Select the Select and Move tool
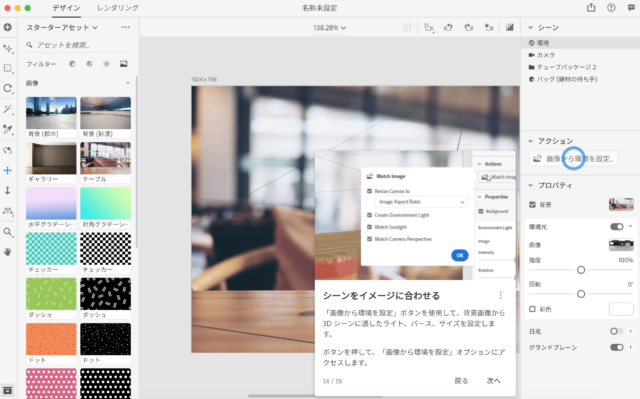The height and width of the screenshot is (399, 640). click(x=8, y=49)
